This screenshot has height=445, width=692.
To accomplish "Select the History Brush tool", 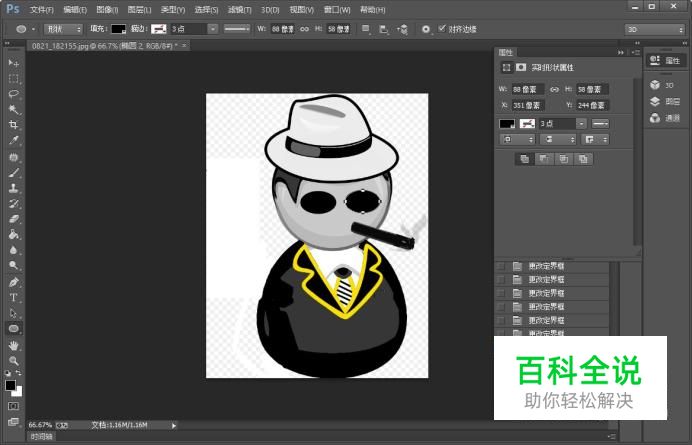I will click(x=13, y=204).
